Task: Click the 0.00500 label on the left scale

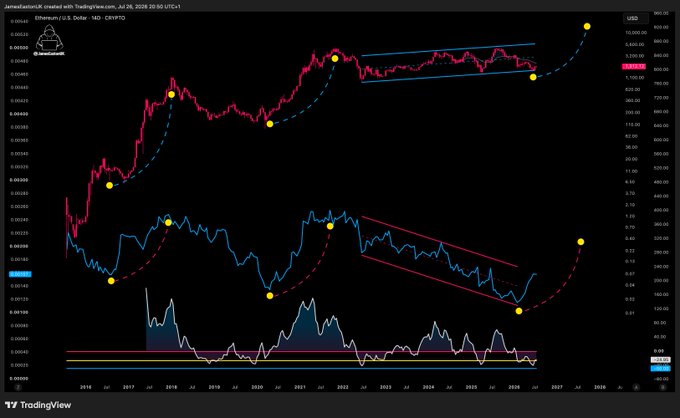Action: (19, 48)
